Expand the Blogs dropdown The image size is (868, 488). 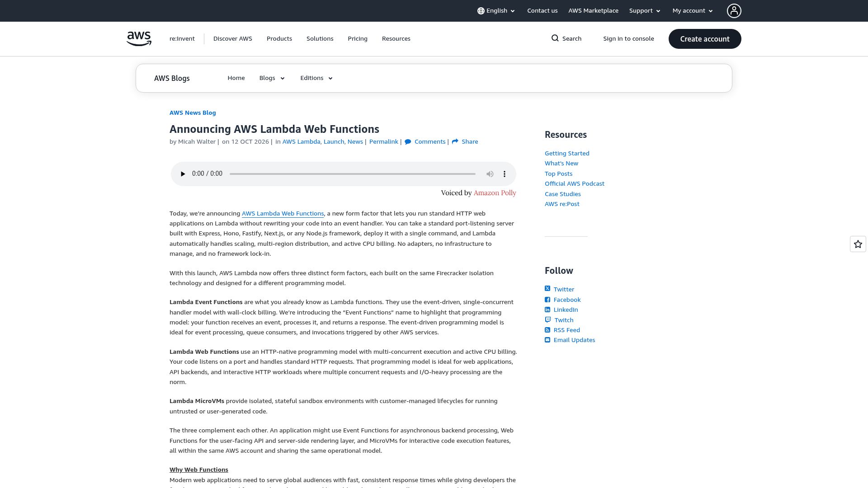272,78
